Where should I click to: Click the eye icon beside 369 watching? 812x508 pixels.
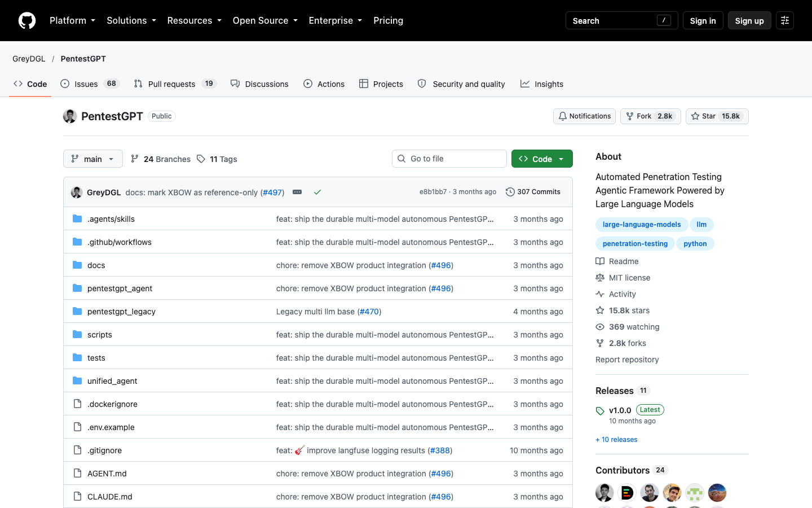[x=600, y=327]
